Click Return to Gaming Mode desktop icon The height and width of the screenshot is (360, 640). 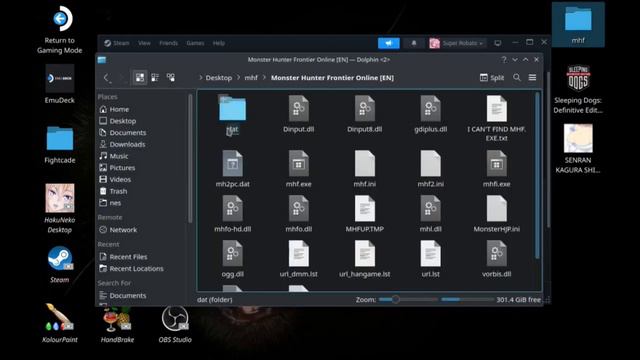coord(60,30)
